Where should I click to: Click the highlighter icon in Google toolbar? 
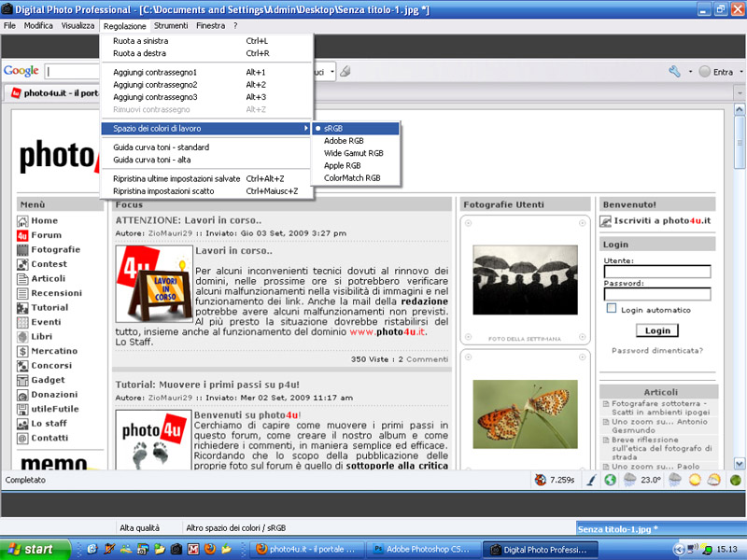[345, 72]
